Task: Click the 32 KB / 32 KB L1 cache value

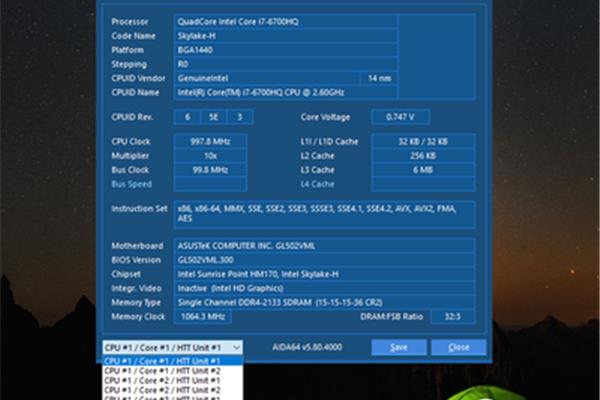Action: tap(423, 141)
